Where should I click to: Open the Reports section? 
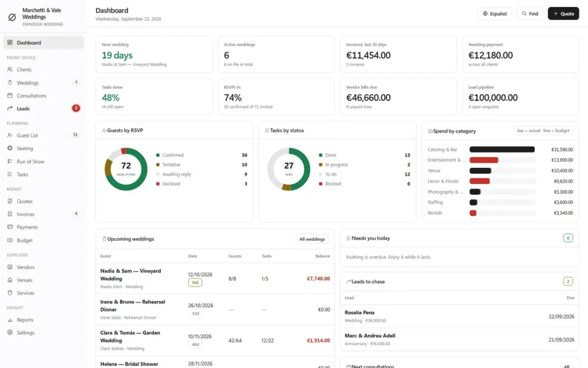43,320
